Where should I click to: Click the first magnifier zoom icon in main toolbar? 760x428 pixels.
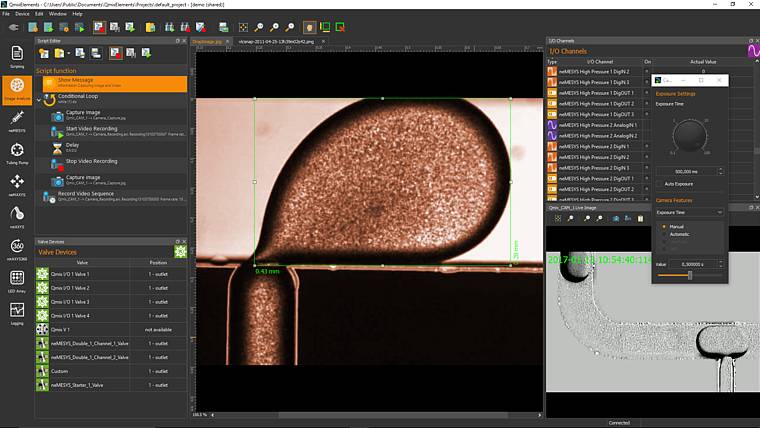click(x=259, y=28)
